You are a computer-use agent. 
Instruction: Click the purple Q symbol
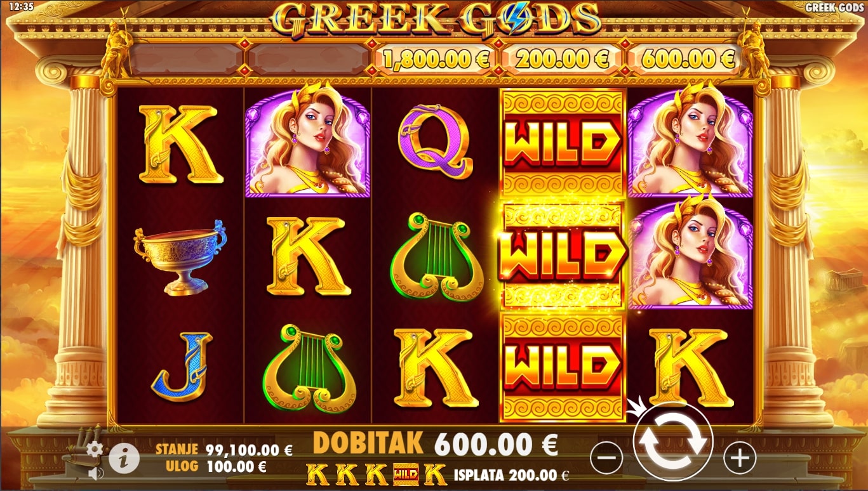click(x=434, y=141)
